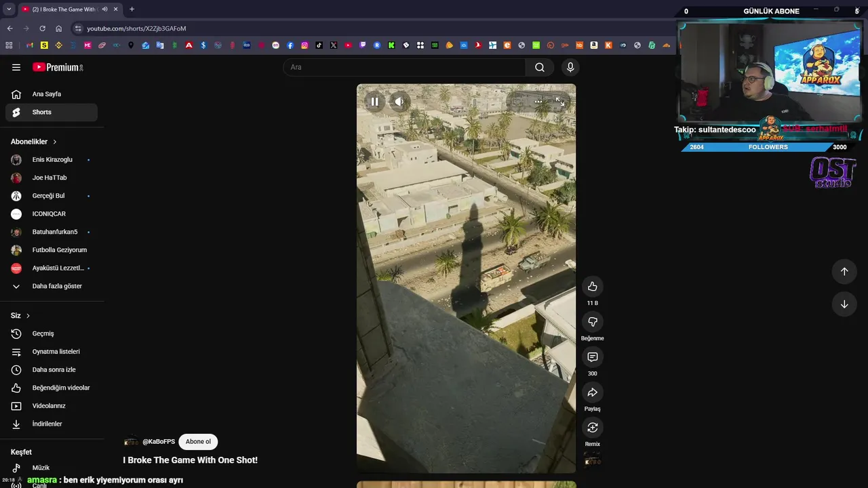Open ICONIQCAR channel subscription
This screenshot has height=488, width=868.
[52, 214]
